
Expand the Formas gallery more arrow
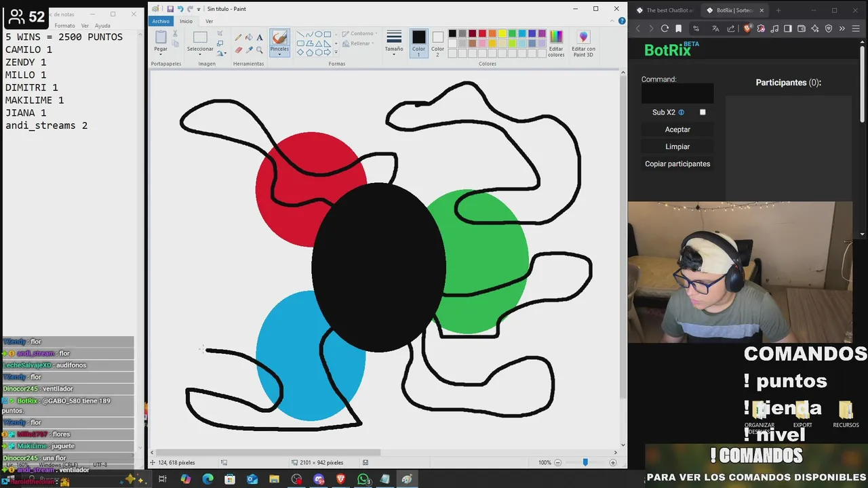click(336, 52)
